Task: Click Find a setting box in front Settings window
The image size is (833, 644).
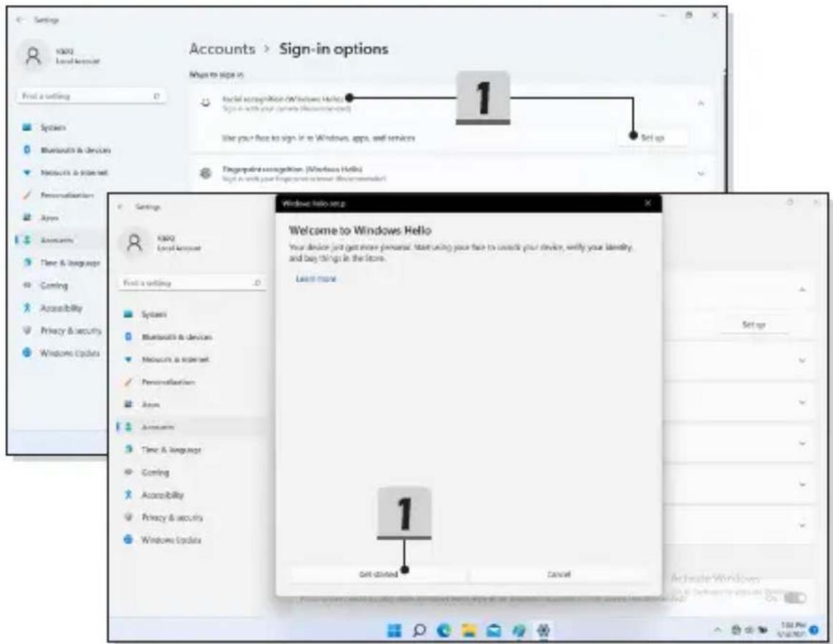Action: (192, 283)
